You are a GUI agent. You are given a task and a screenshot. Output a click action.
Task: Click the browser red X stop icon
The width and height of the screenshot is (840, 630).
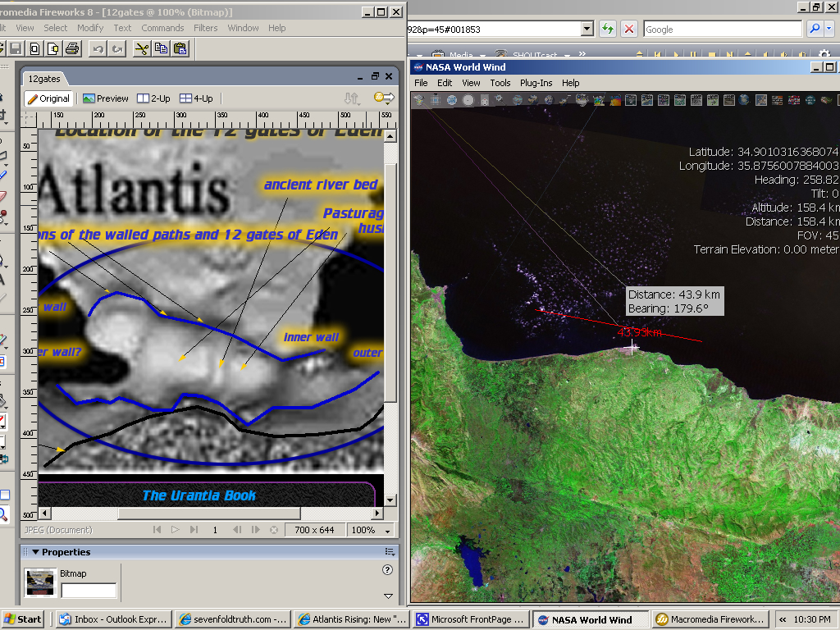[x=629, y=29]
